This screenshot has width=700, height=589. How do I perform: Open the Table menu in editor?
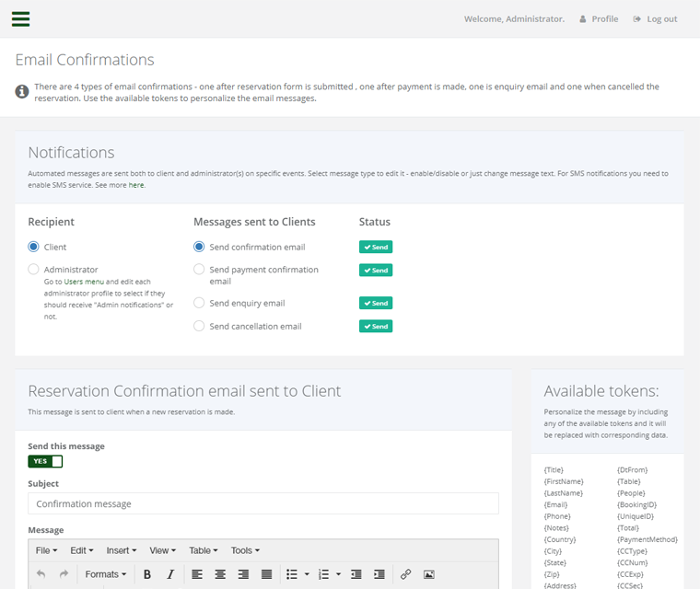click(204, 550)
